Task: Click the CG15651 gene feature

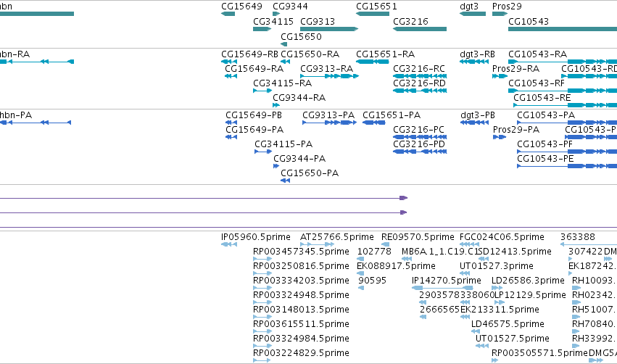Action: [373, 14]
